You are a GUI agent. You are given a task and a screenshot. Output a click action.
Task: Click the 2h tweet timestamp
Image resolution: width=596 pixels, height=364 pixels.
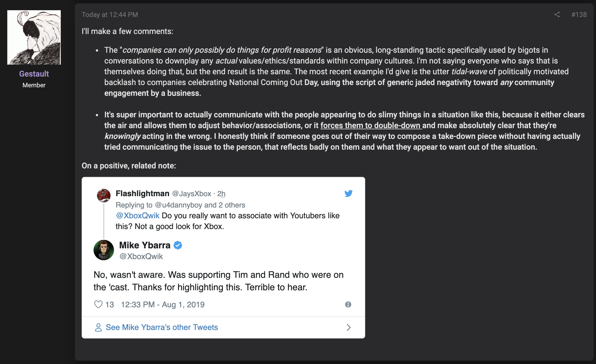click(x=221, y=194)
